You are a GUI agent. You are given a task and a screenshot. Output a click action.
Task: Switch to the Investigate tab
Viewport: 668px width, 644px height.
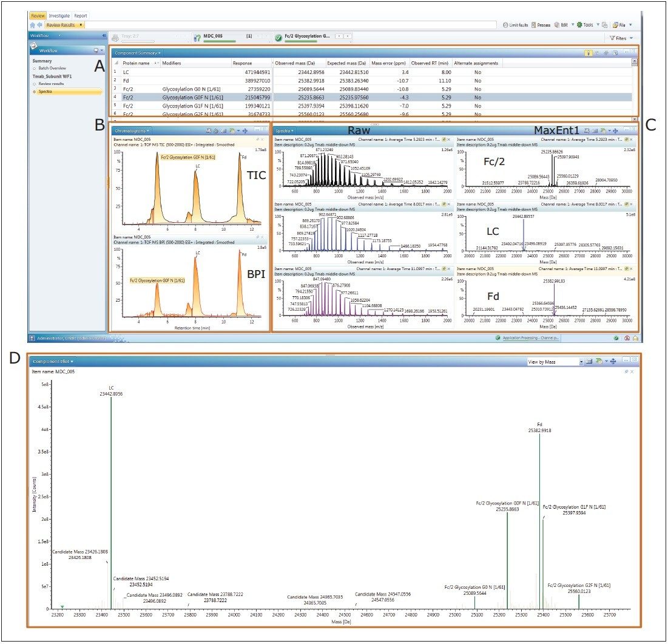coord(59,15)
